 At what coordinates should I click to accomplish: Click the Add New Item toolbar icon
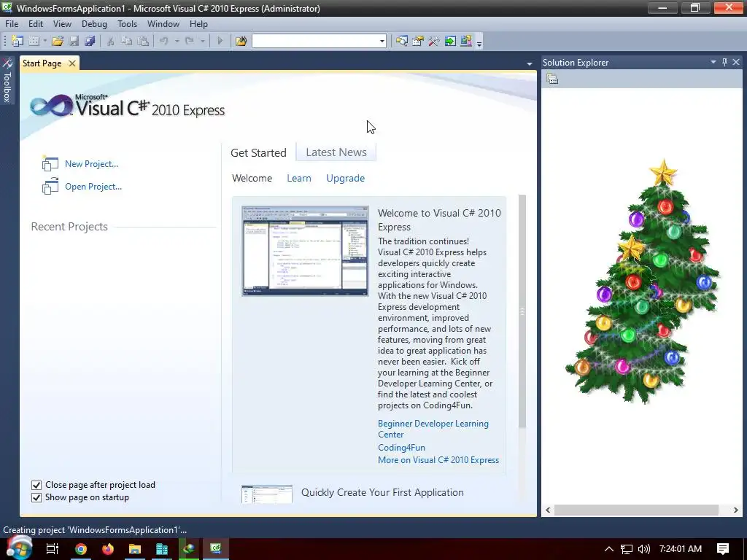[34, 42]
